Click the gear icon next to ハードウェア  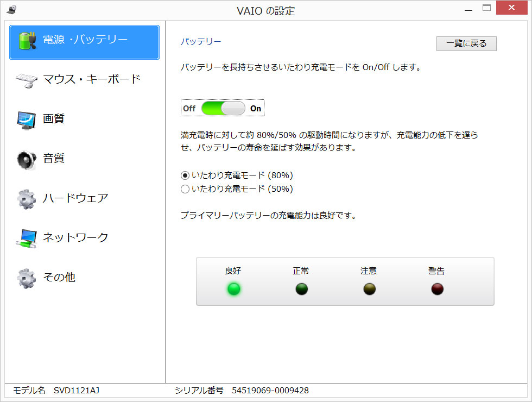point(27,199)
